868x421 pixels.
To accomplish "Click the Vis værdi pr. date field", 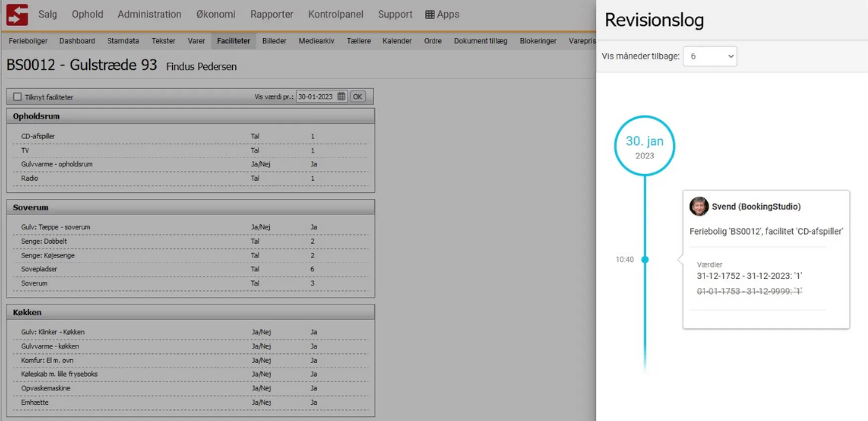I will (x=316, y=97).
